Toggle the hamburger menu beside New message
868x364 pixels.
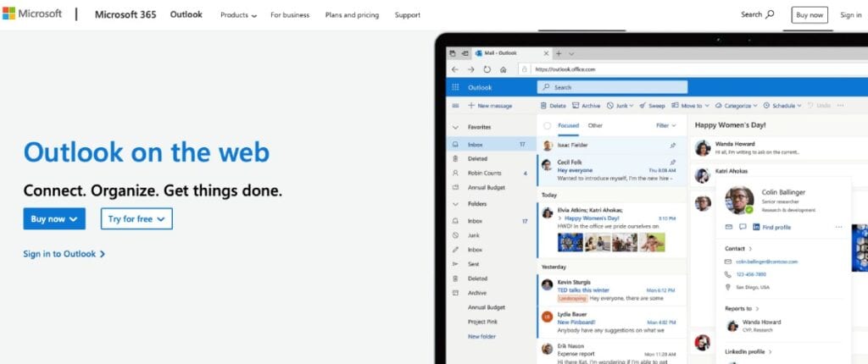(455, 106)
